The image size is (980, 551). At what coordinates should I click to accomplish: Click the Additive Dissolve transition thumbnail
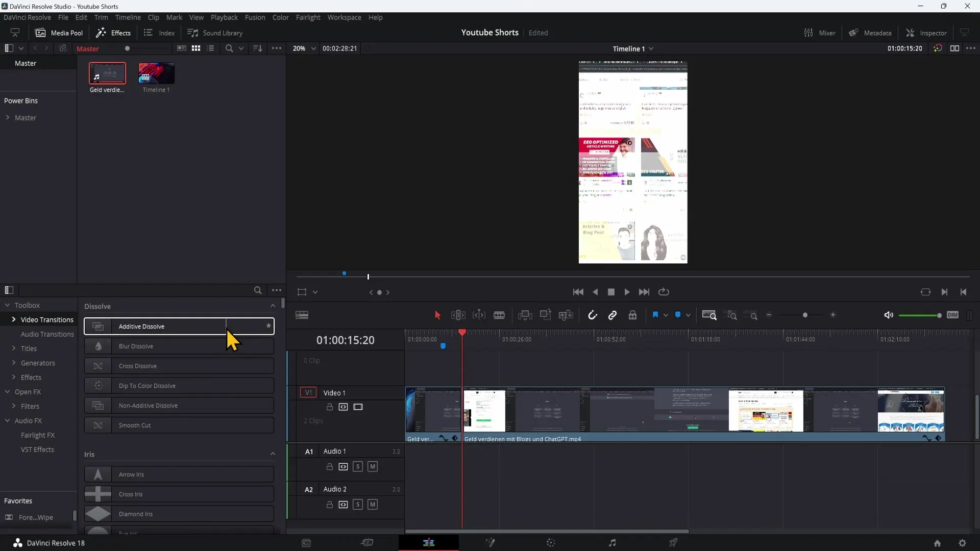pos(97,327)
